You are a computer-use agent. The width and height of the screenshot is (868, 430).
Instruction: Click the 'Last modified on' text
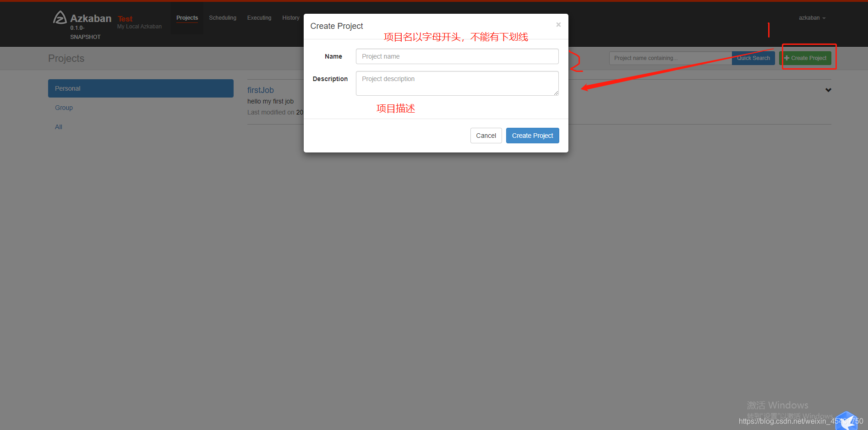pos(271,112)
